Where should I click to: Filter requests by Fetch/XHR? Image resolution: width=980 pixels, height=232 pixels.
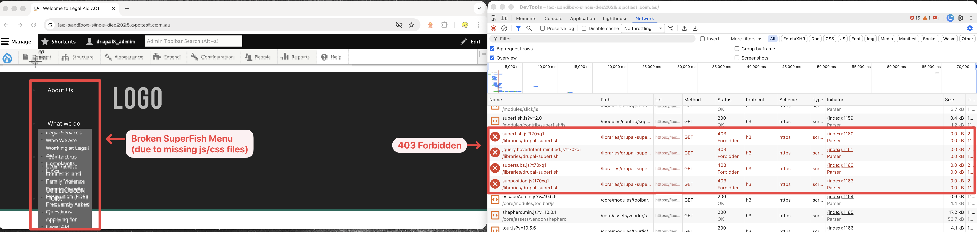tap(794, 38)
